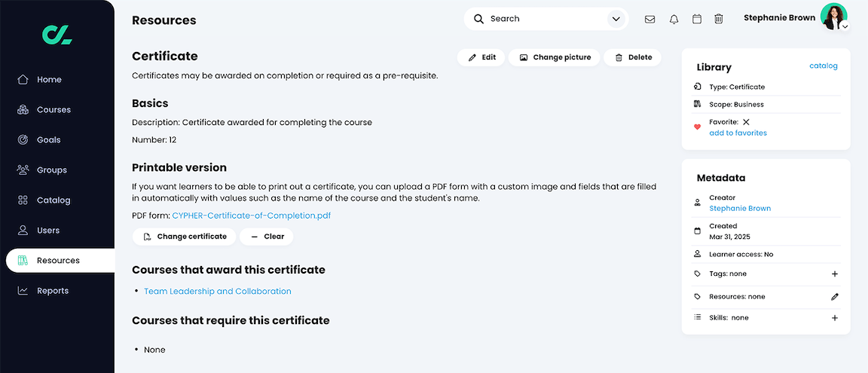Open the mail inbox icon

tap(650, 19)
